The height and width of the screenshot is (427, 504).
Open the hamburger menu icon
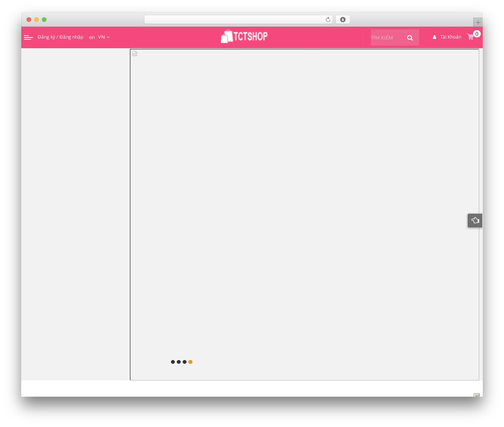click(28, 37)
